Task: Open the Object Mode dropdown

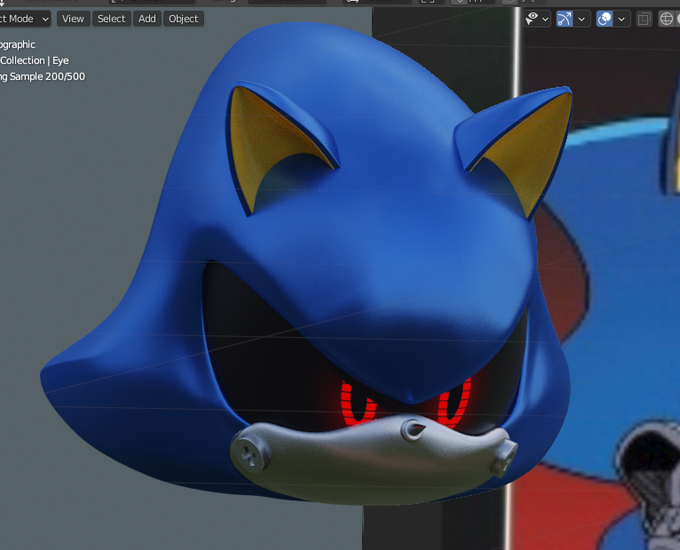Action: tap(24, 19)
